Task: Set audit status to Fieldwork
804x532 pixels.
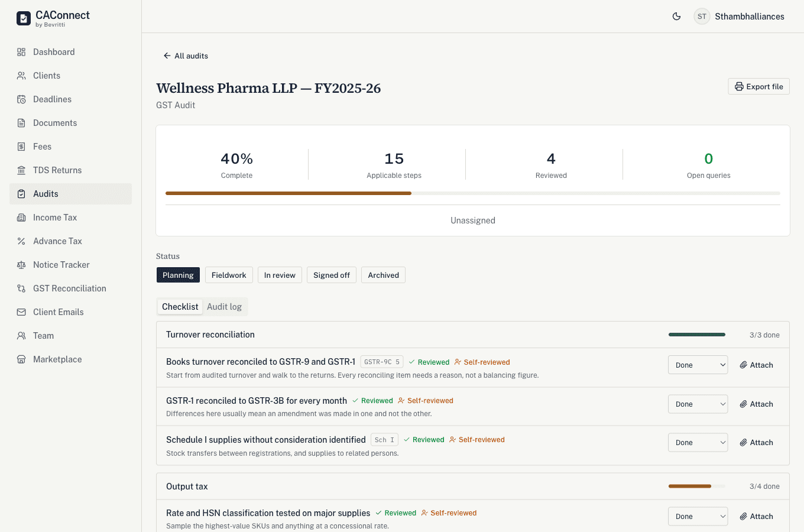Action: click(229, 275)
